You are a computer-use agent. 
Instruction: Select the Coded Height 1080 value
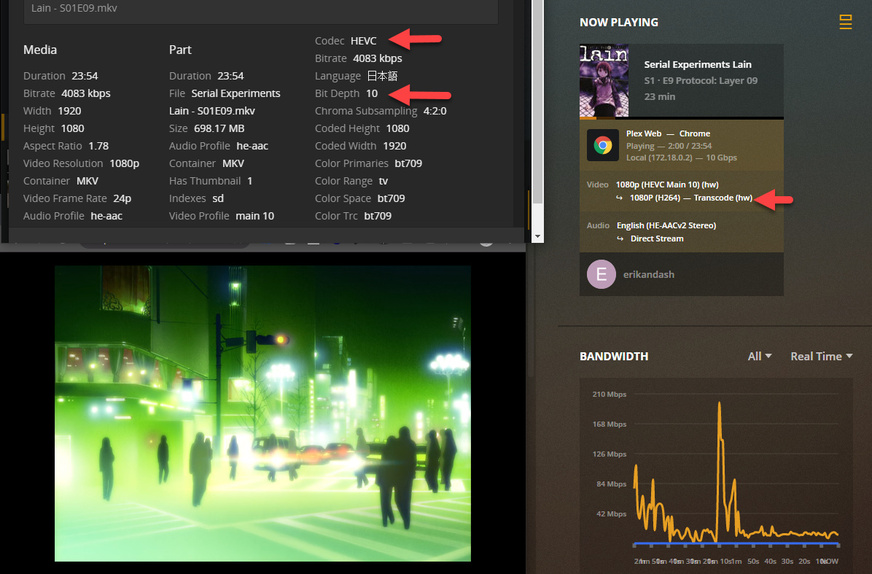click(398, 128)
